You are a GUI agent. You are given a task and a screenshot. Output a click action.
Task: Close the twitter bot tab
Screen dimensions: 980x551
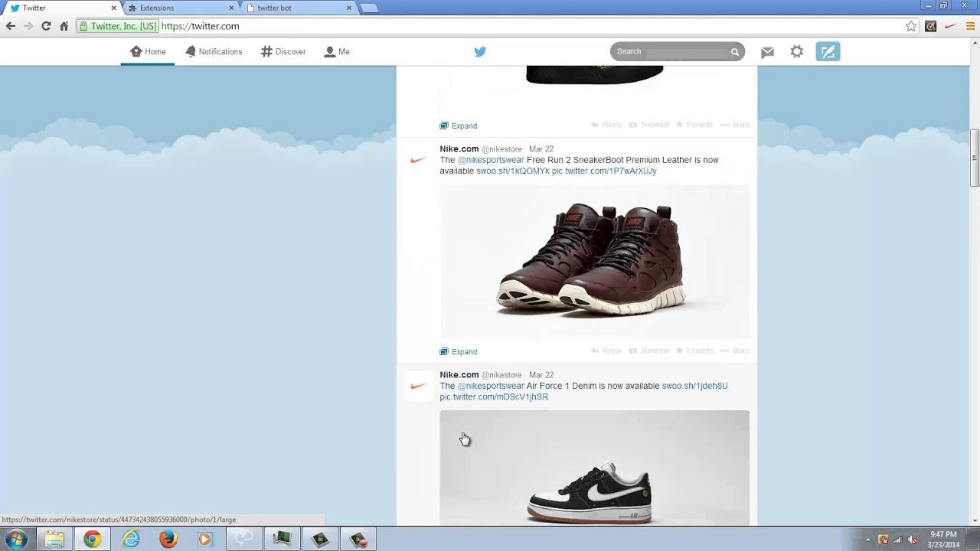(x=349, y=8)
